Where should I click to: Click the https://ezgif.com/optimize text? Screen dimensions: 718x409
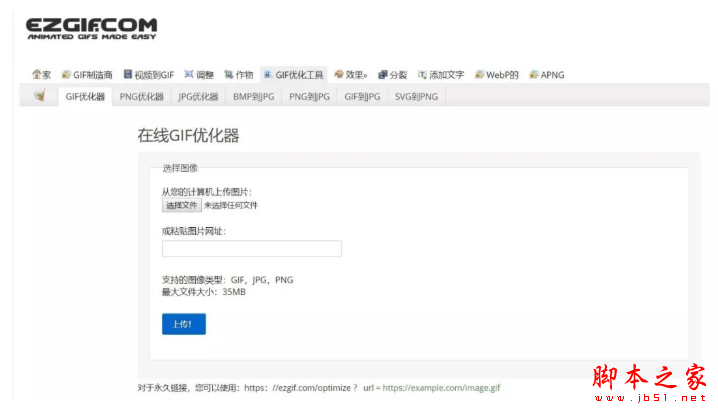coord(298,388)
